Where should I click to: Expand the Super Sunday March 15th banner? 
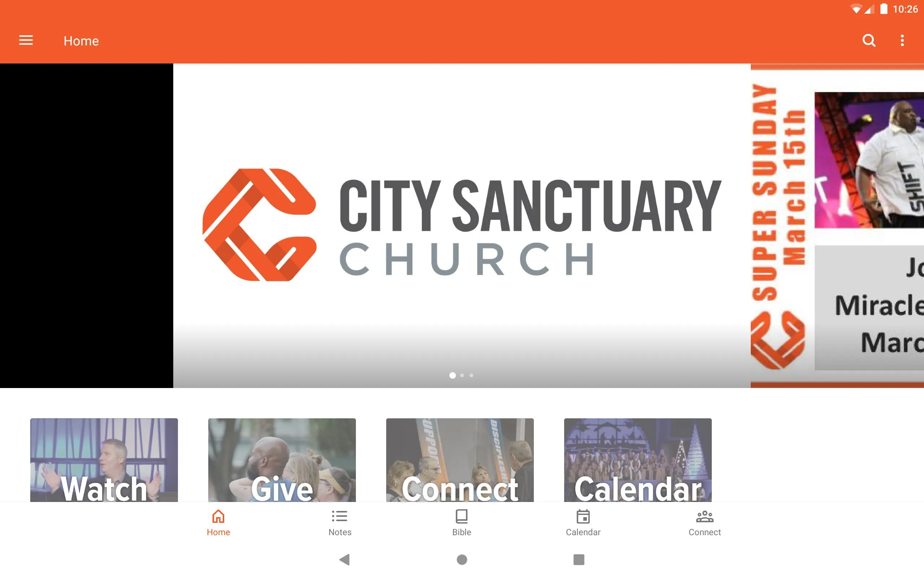(x=837, y=225)
